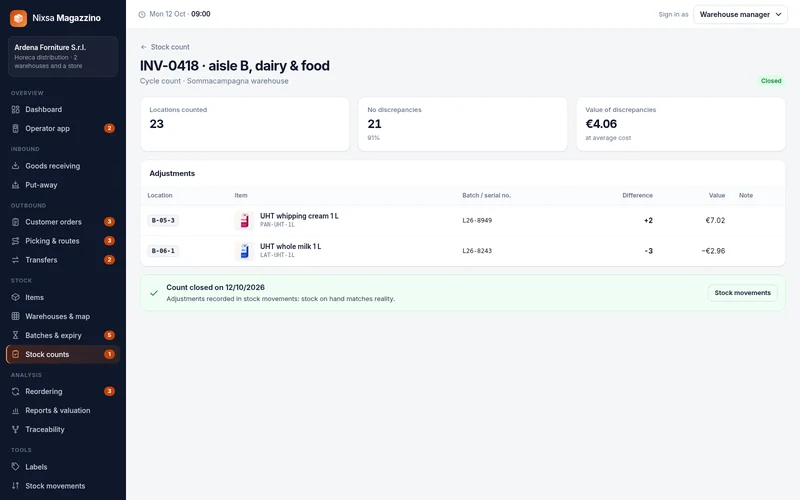The image size is (800, 500).
Task: Click the Warehouses & map grid icon
Action: click(15, 316)
